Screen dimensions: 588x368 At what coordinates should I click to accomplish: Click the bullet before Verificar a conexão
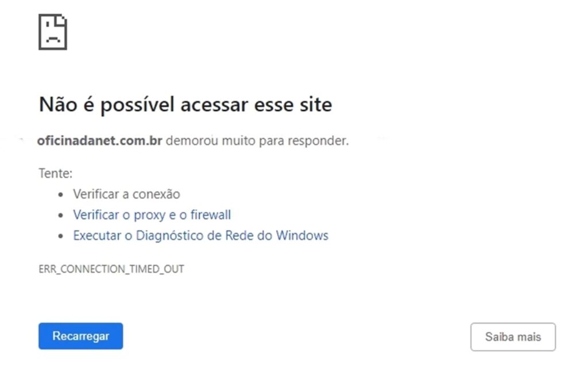61,194
